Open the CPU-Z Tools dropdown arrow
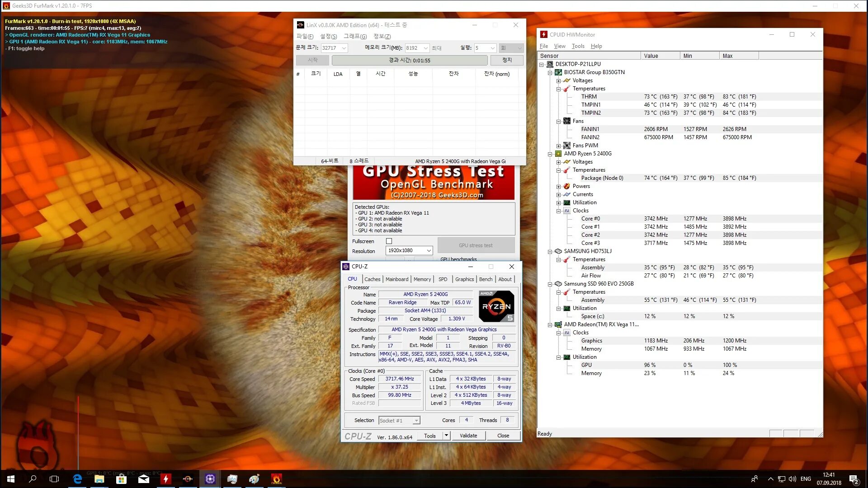This screenshot has height=488, width=868. 446,436
